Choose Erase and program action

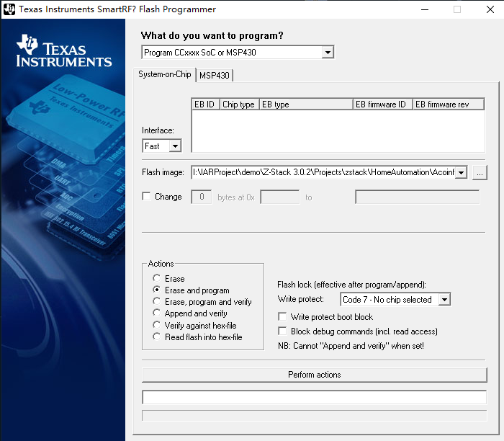[157, 290]
